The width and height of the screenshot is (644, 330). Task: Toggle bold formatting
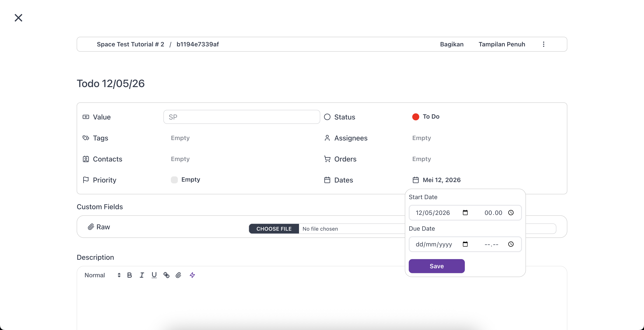point(129,275)
